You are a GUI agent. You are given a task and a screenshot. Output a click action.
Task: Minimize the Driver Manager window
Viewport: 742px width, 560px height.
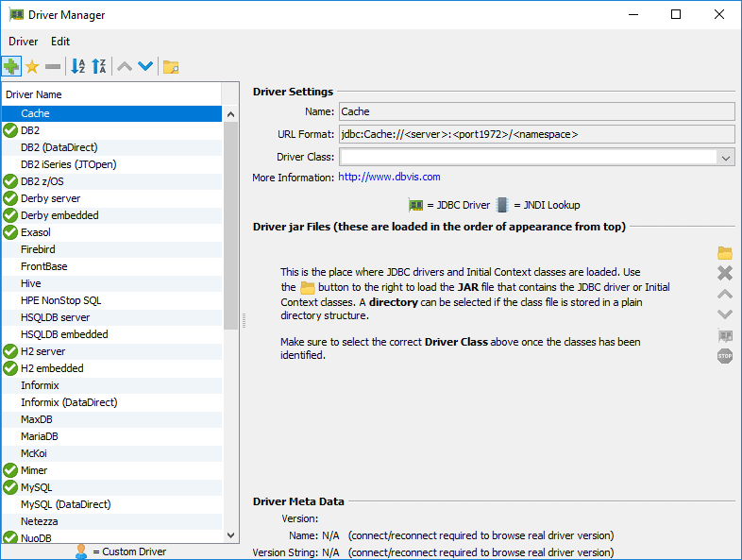[x=633, y=15]
